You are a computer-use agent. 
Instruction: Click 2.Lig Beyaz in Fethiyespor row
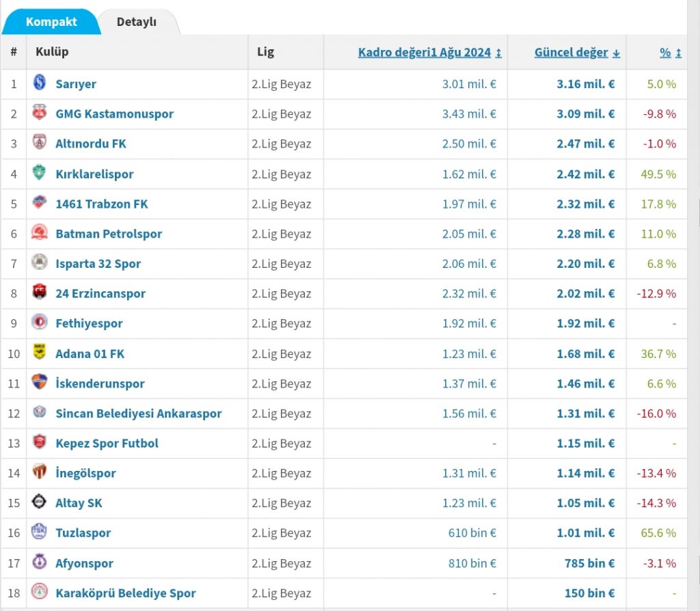click(x=281, y=323)
